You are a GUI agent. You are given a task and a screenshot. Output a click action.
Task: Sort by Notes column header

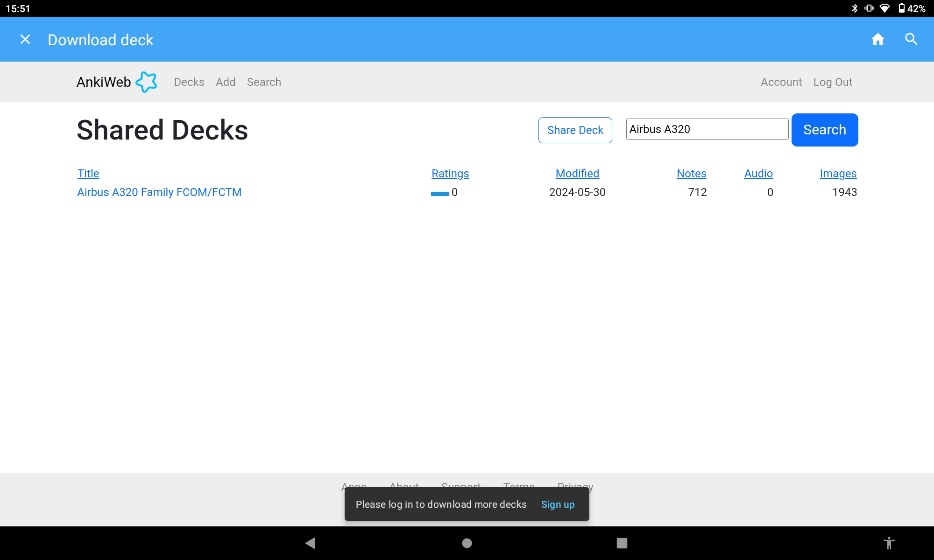pyautogui.click(x=691, y=174)
